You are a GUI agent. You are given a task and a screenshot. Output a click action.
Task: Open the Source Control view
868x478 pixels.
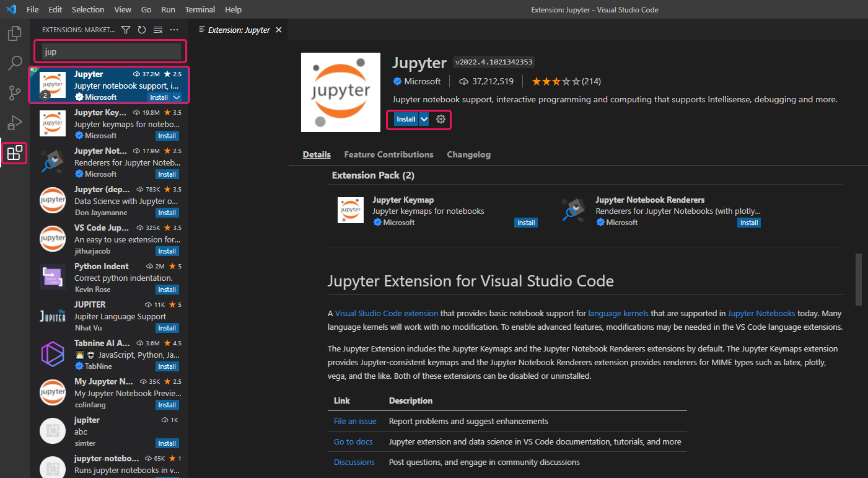(x=15, y=93)
